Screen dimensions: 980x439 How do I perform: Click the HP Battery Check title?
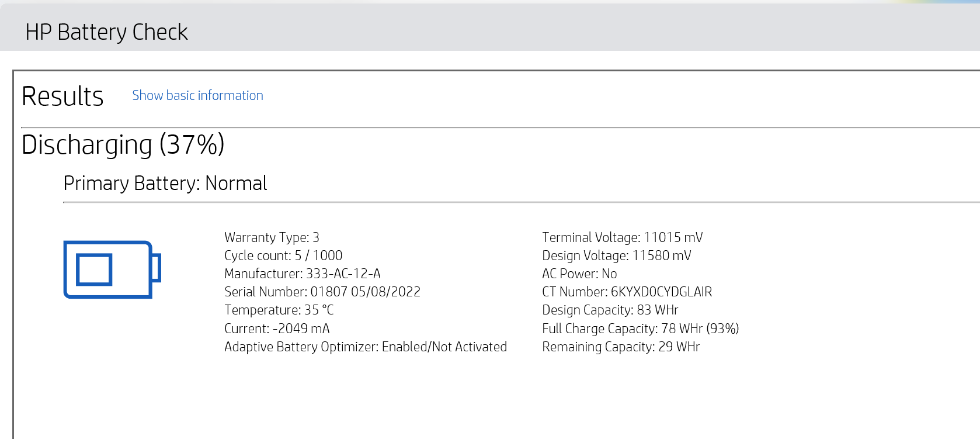point(107,32)
